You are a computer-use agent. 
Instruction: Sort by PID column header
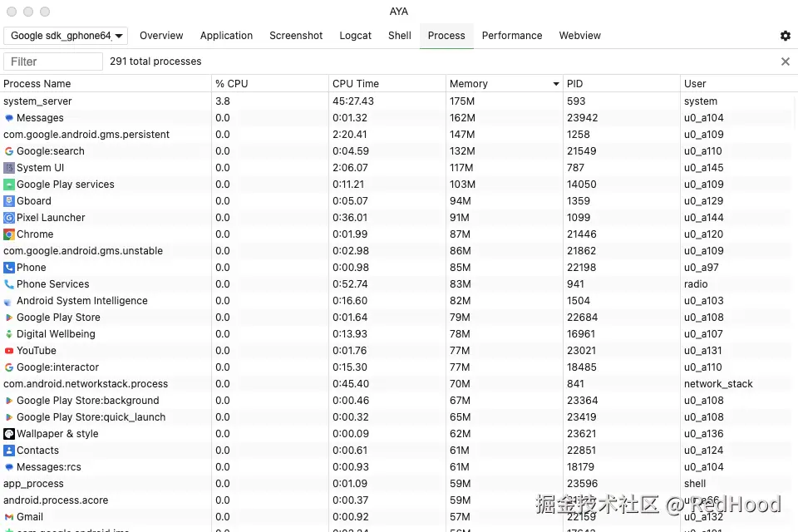click(x=622, y=83)
